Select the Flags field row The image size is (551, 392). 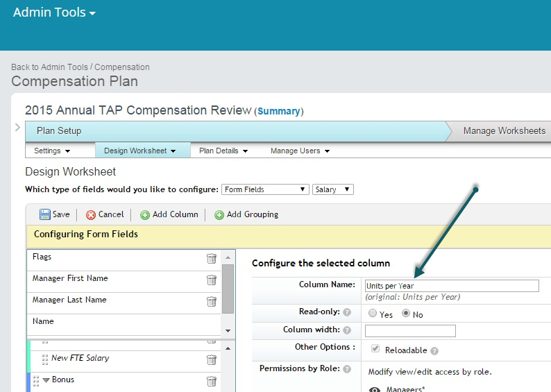pos(124,260)
